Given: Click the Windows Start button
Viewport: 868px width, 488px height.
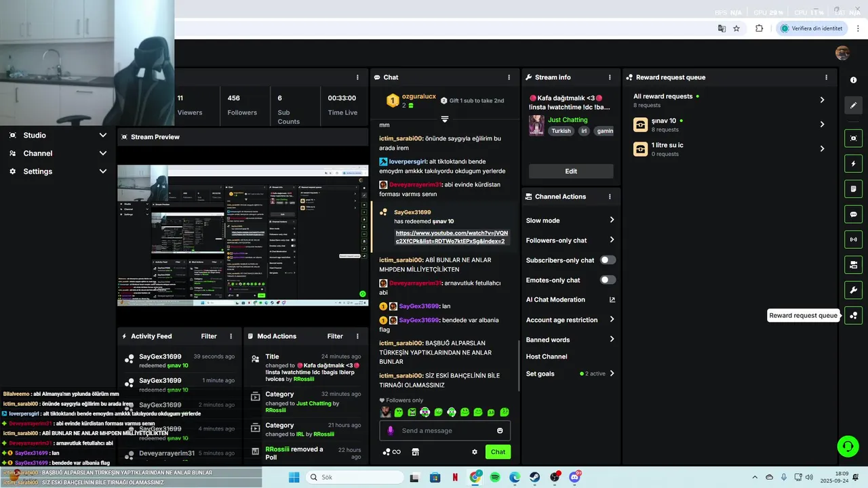Looking at the screenshot, I should [x=294, y=477].
